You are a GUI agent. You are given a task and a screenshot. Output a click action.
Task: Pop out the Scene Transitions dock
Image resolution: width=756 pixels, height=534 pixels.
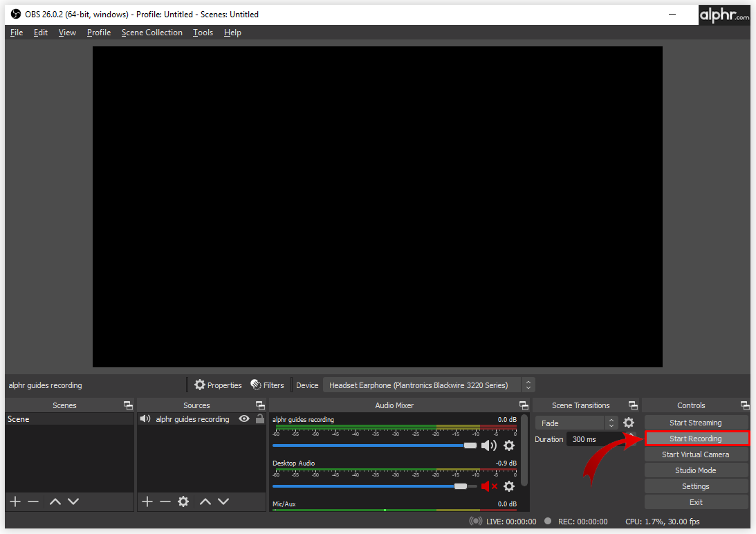coord(633,405)
